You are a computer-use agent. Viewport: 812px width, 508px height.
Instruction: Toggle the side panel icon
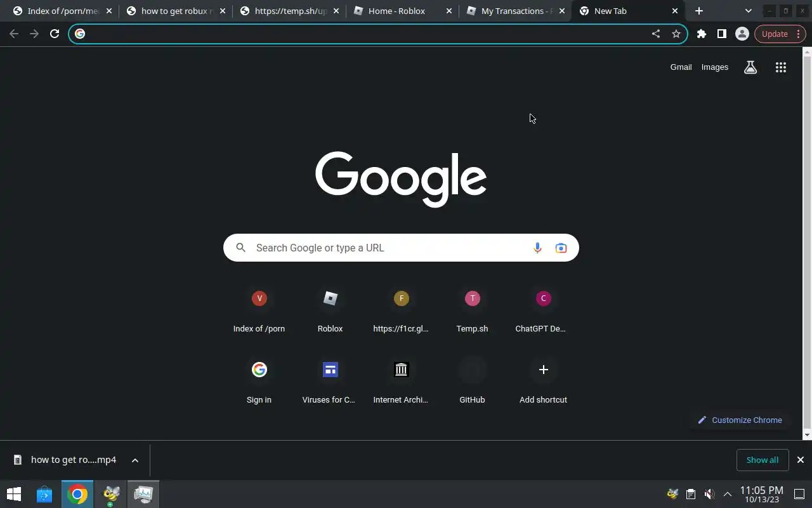(x=722, y=34)
